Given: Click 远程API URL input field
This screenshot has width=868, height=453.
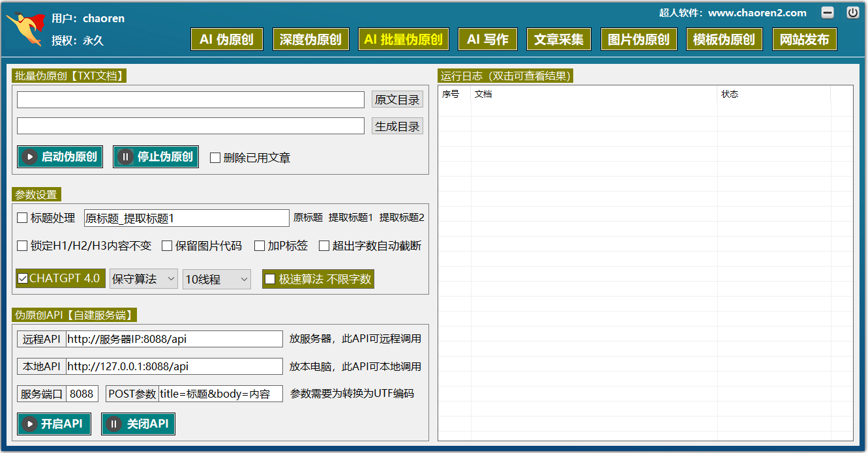Looking at the screenshot, I should coord(174,339).
